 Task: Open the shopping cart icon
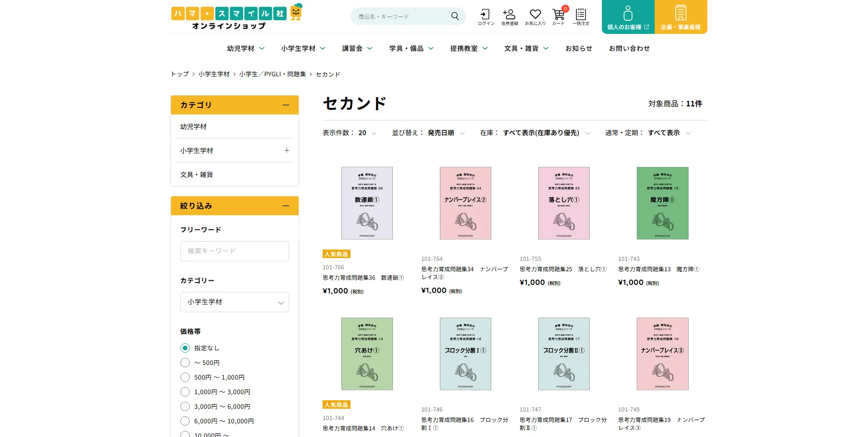[559, 17]
